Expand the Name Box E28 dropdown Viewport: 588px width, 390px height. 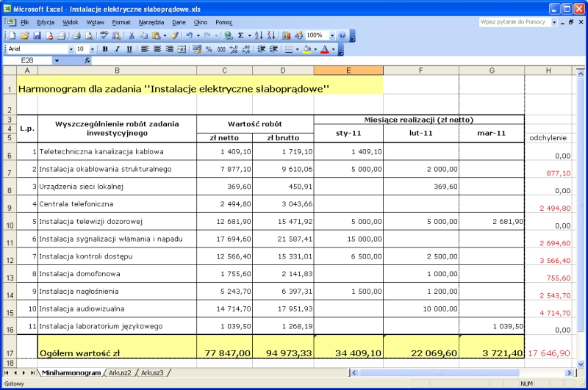click(57, 60)
